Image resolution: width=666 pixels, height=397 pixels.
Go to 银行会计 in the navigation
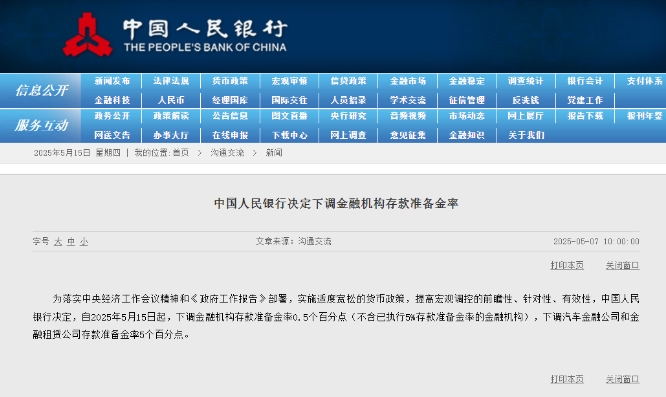pyautogui.click(x=585, y=81)
